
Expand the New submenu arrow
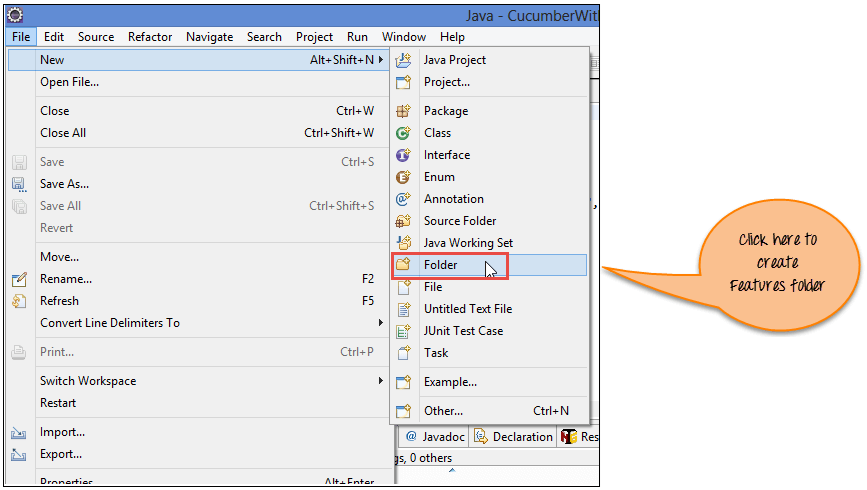380,60
